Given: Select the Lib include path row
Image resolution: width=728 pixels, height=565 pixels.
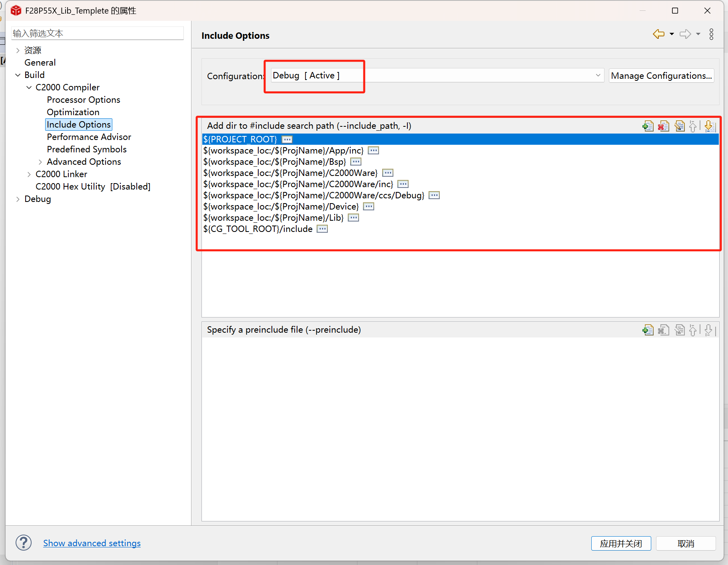Looking at the screenshot, I should [x=461, y=218].
